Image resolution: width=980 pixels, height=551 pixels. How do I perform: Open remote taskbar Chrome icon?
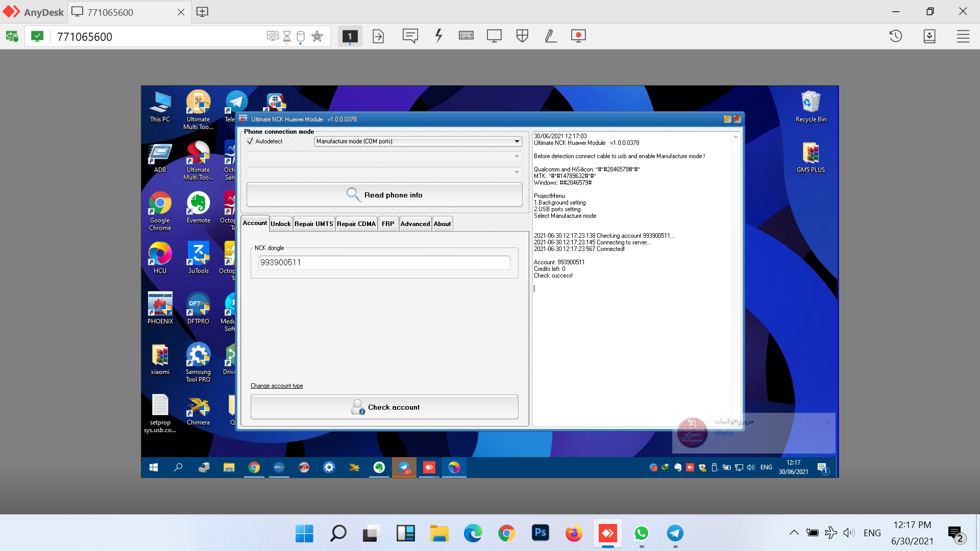tap(254, 467)
